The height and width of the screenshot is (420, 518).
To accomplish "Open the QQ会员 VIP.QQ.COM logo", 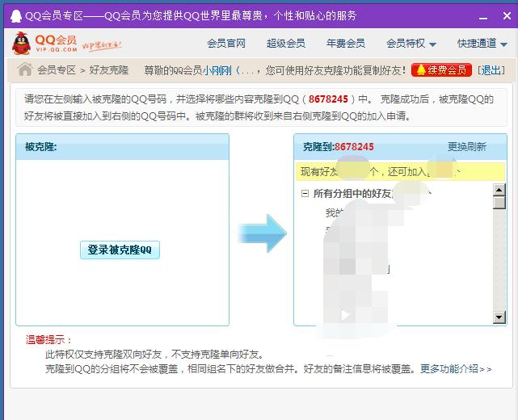I will click(x=44, y=44).
